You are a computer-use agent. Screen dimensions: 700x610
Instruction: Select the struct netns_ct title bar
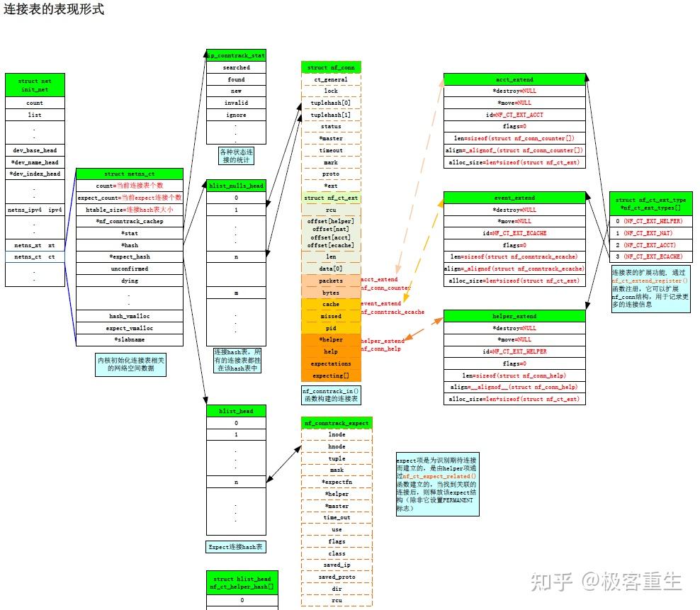pyautogui.click(x=128, y=174)
